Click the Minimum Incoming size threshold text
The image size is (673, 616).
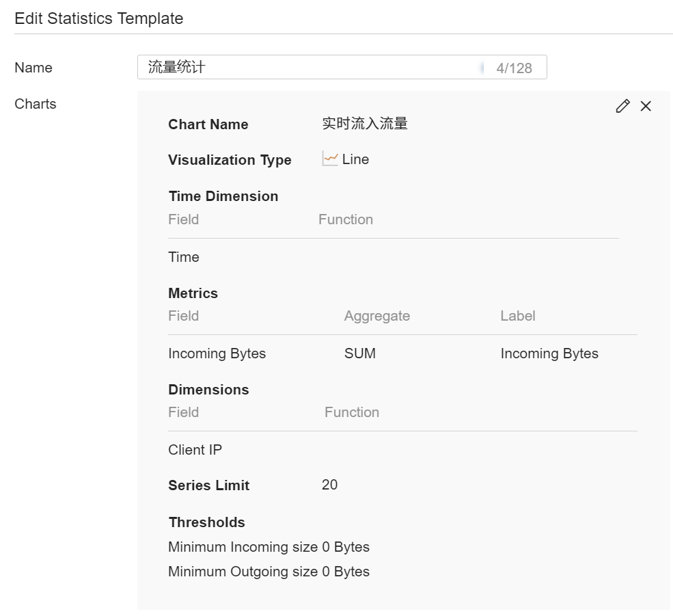click(269, 547)
